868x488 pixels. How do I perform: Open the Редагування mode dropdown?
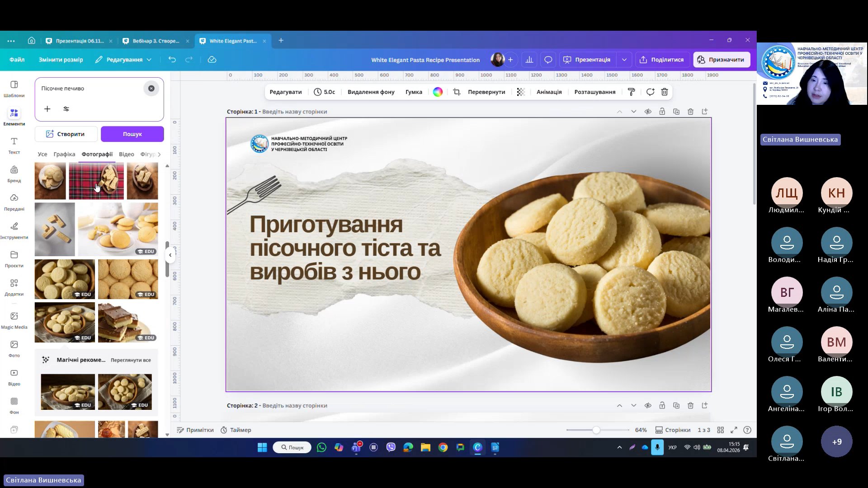123,60
